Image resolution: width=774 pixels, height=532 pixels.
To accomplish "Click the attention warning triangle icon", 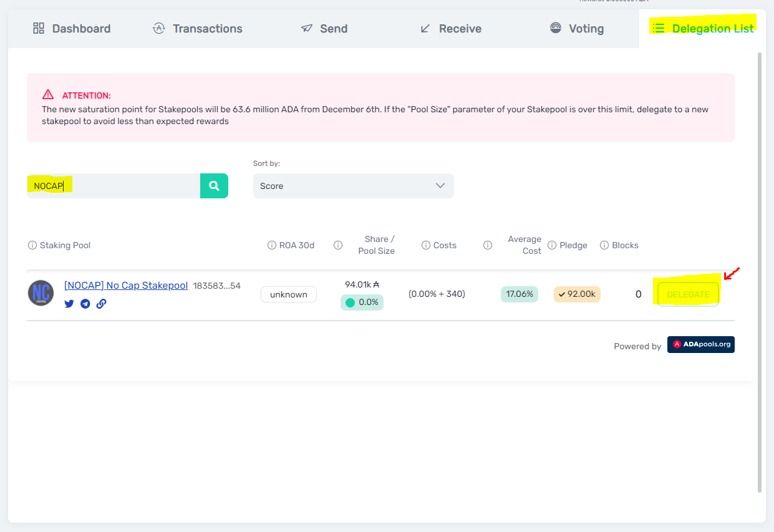I will (48, 95).
